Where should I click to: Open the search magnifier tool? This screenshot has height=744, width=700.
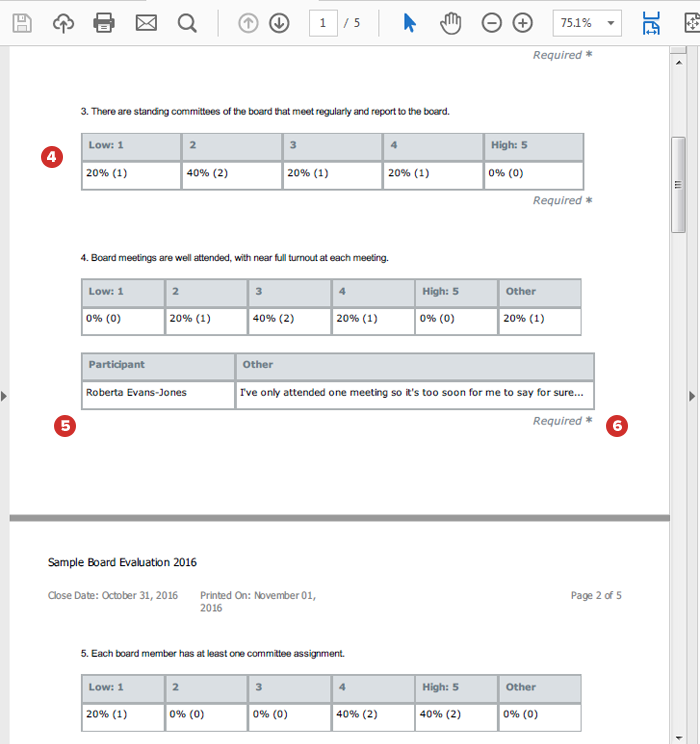(187, 23)
